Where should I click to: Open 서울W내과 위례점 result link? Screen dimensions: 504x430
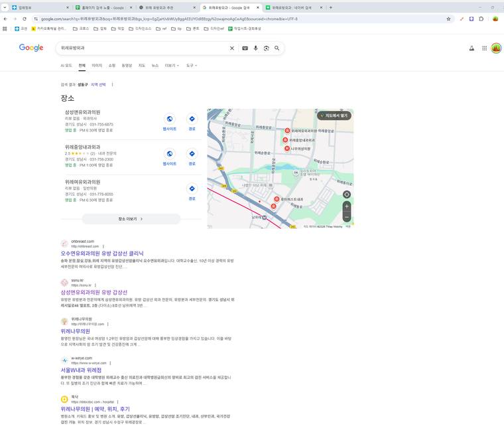(x=81, y=370)
